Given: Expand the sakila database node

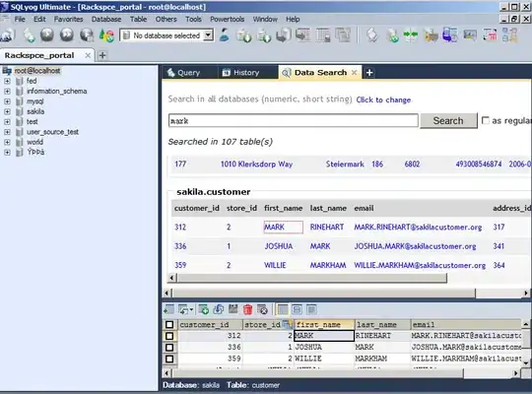Looking at the screenshot, I should coord(7,111).
